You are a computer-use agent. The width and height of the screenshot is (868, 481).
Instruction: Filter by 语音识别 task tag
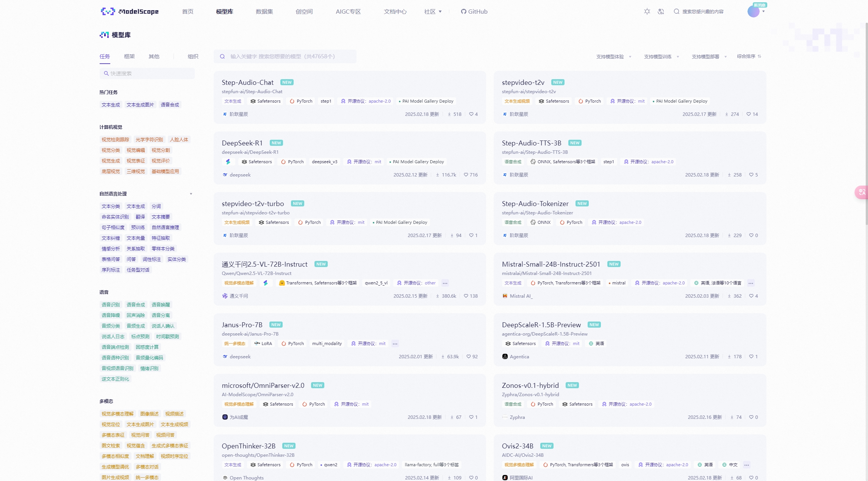[x=111, y=305]
